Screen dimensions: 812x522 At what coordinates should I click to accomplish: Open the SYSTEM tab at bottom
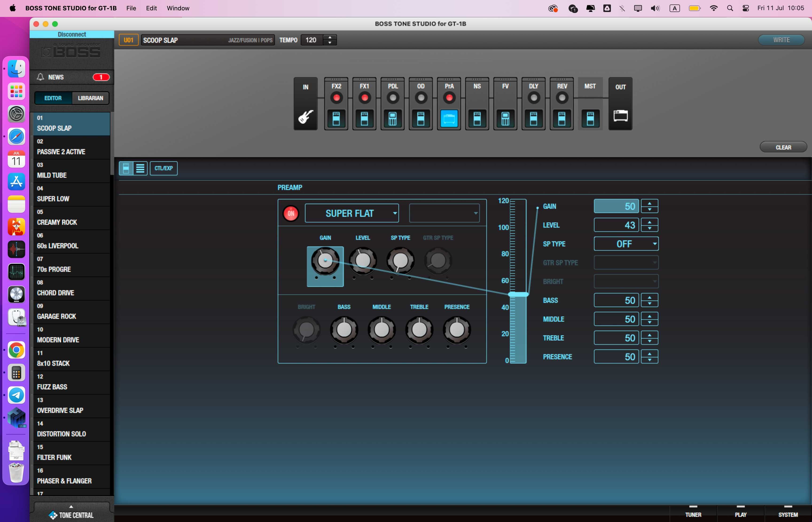[x=788, y=514]
